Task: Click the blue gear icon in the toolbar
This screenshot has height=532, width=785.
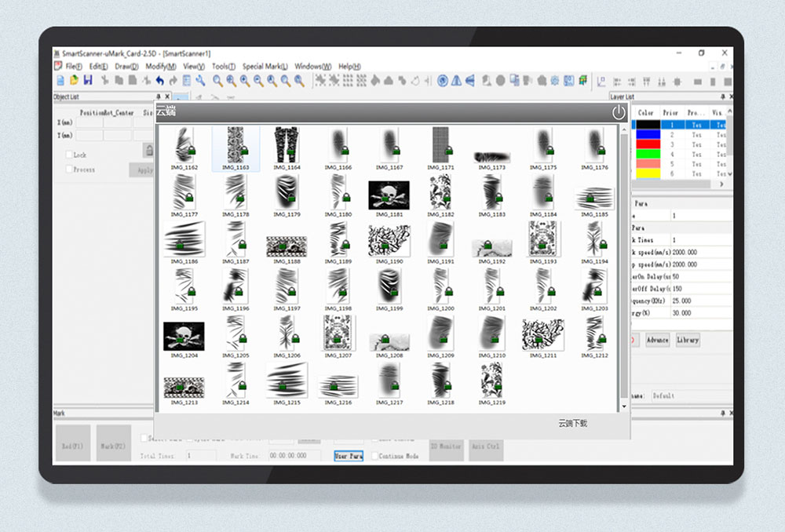Action: tap(555, 80)
